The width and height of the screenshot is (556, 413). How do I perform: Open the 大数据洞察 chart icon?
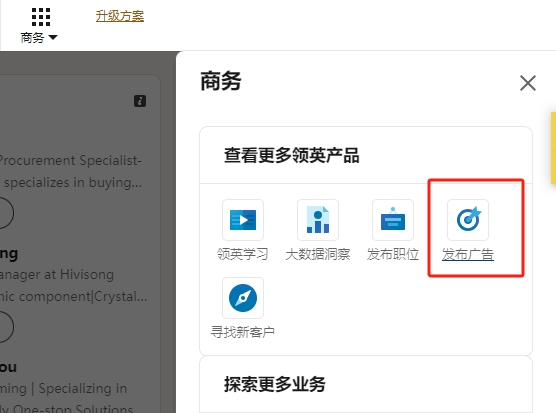pos(318,220)
